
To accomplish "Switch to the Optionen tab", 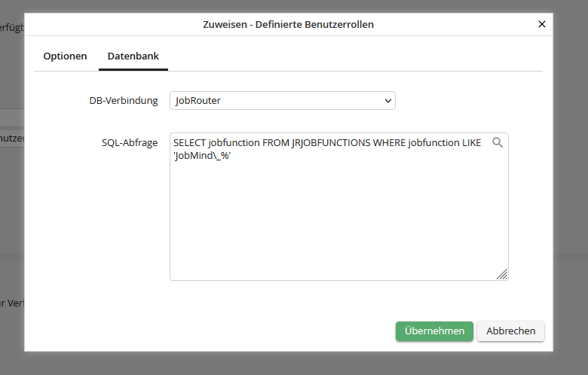I will [x=65, y=56].
